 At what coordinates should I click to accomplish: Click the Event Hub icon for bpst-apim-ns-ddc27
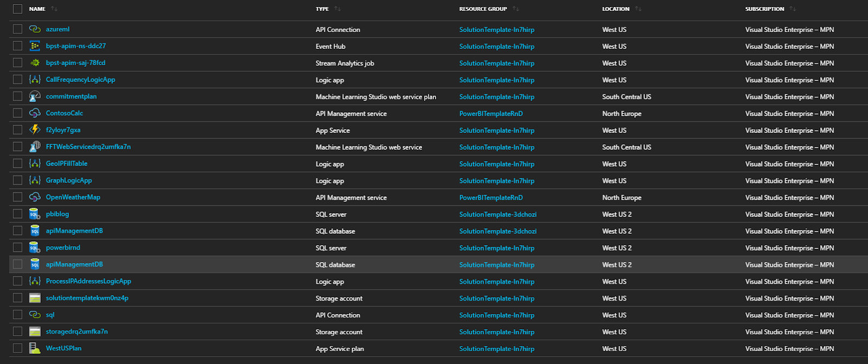coord(35,46)
